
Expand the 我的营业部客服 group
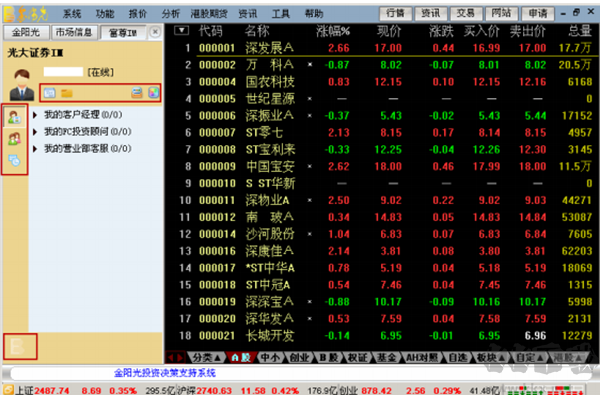pyautogui.click(x=35, y=149)
